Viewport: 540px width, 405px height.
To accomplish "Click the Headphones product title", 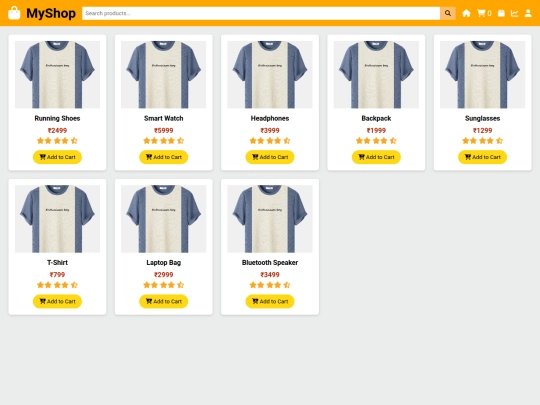I will point(270,118).
